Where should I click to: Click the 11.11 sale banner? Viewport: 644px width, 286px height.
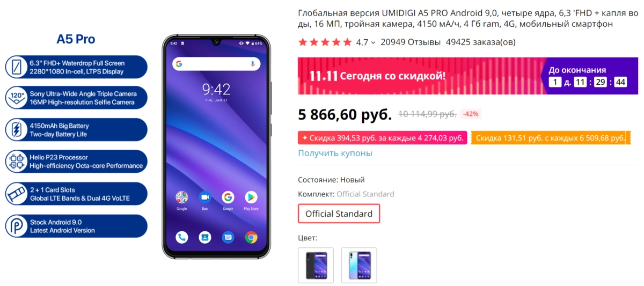462,76
